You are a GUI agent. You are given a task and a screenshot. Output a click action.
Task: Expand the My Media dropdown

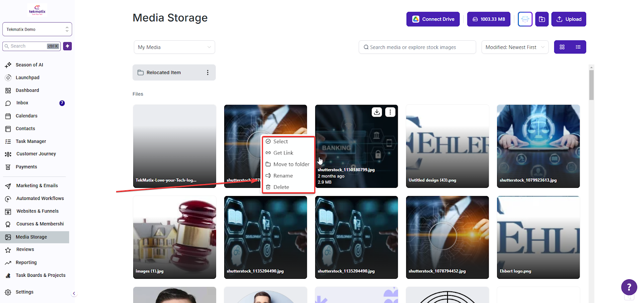(174, 47)
